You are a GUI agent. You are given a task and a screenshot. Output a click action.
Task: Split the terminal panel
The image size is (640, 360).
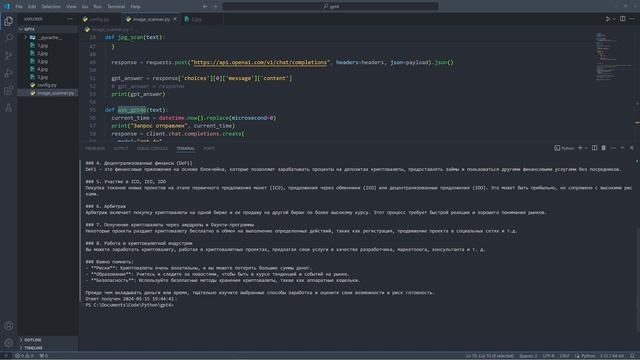595,148
